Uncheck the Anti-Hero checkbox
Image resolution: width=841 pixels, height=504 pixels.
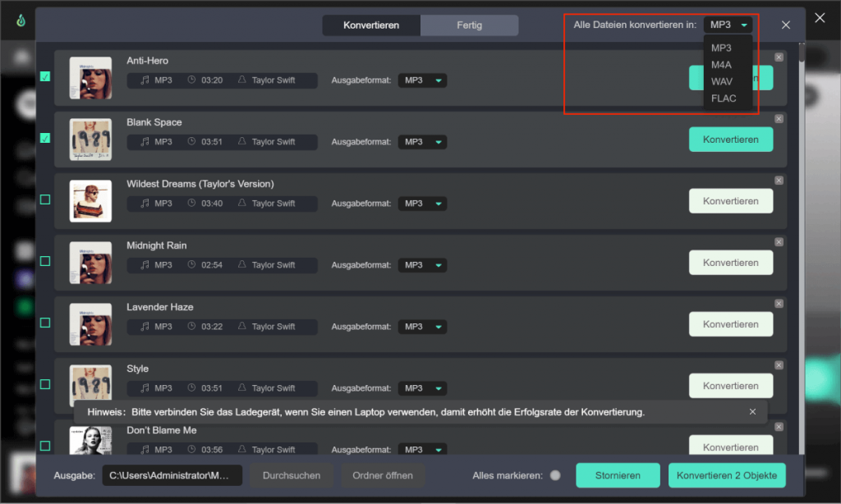tap(46, 76)
